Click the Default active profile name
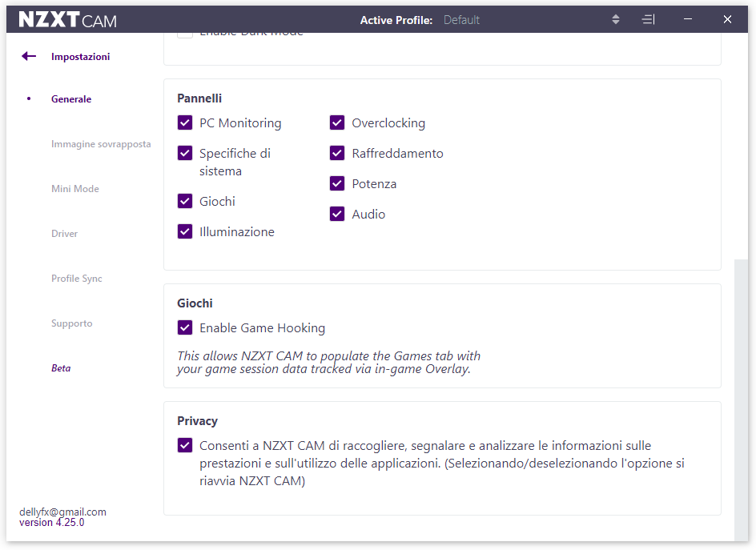This screenshot has height=550, width=756. coord(461,20)
